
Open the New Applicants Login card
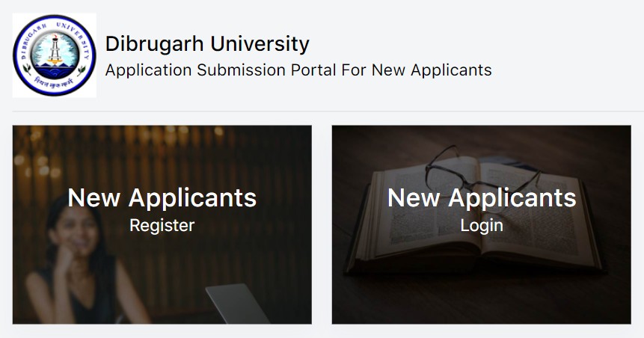coord(482,224)
